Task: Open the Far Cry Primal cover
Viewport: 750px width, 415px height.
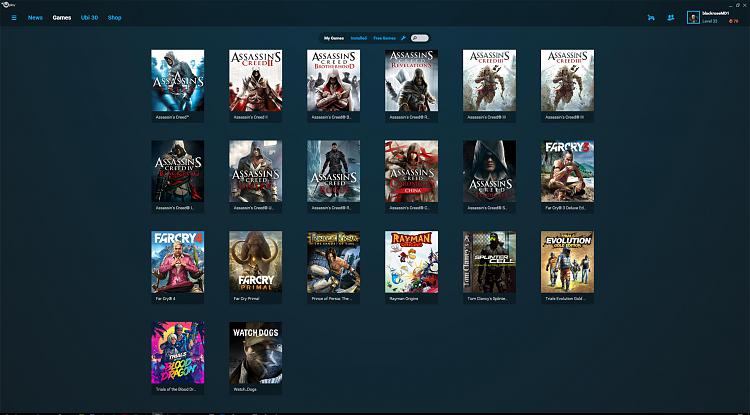Action: click(x=255, y=262)
